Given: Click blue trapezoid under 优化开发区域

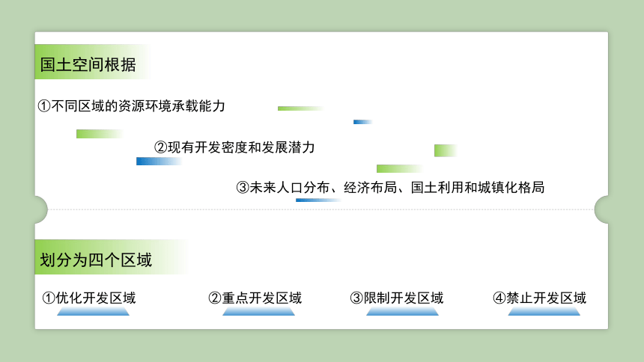Looking at the screenshot, I should [x=94, y=312].
